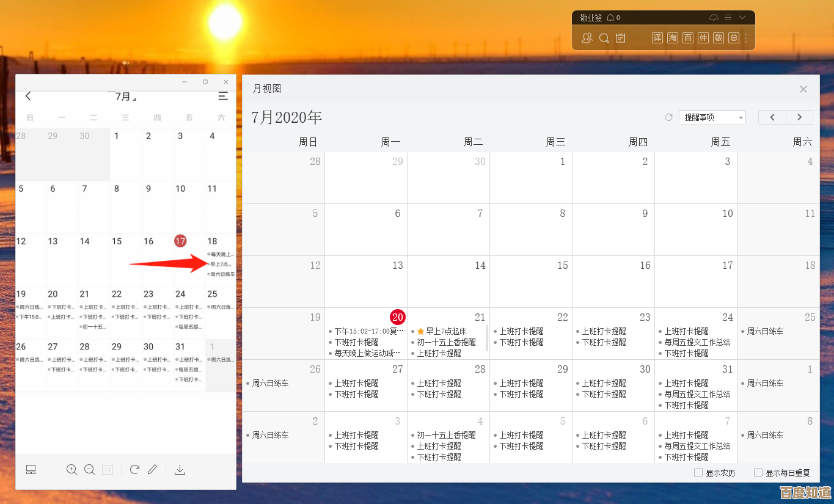
Task: Click the zoom in magnifier icon
Action: [x=71, y=469]
